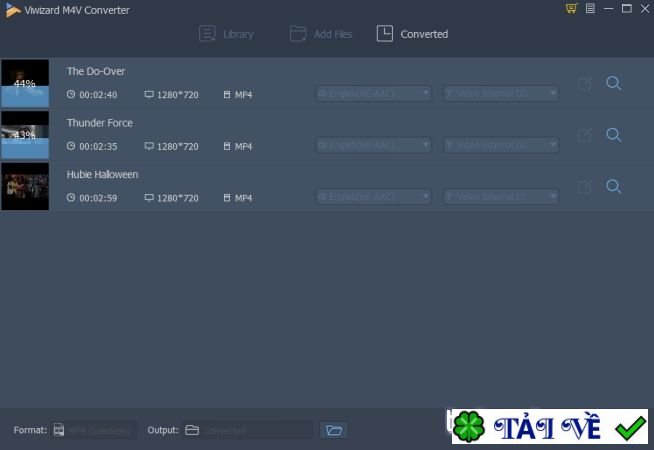Click MP4 format label of The Do-Over
The width and height of the screenshot is (654, 450).
[x=243, y=95]
